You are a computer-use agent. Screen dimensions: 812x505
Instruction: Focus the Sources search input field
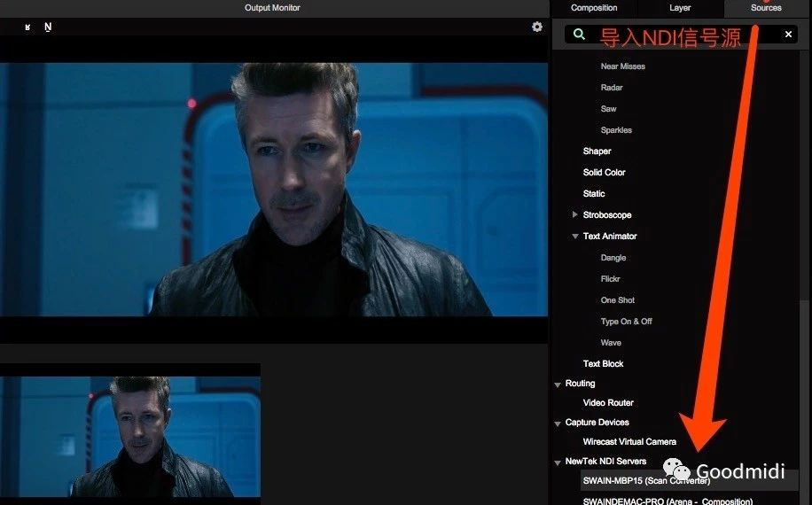[681, 35]
